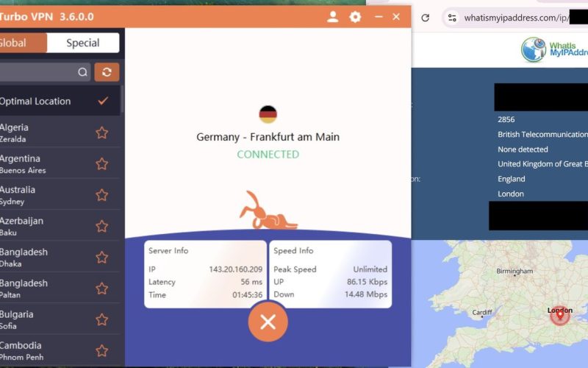Favorite the Bangladesh Dhaka server star
The height and width of the screenshot is (368, 588).
pos(102,258)
